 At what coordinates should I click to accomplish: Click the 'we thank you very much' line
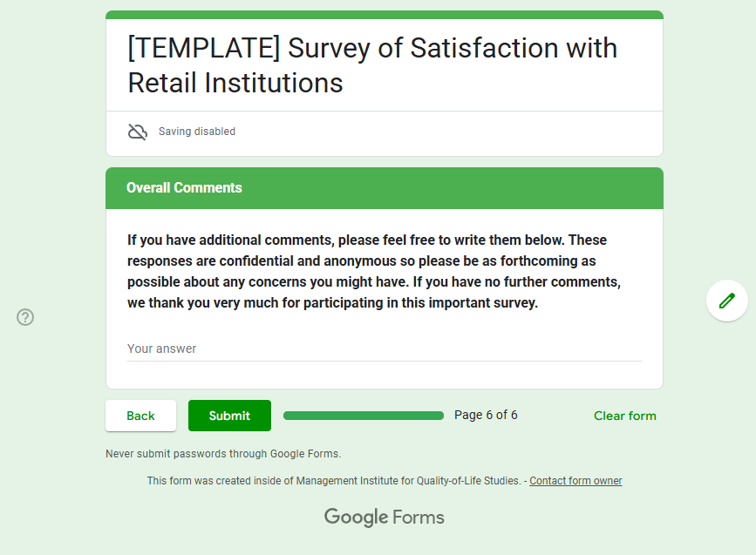tap(332, 303)
